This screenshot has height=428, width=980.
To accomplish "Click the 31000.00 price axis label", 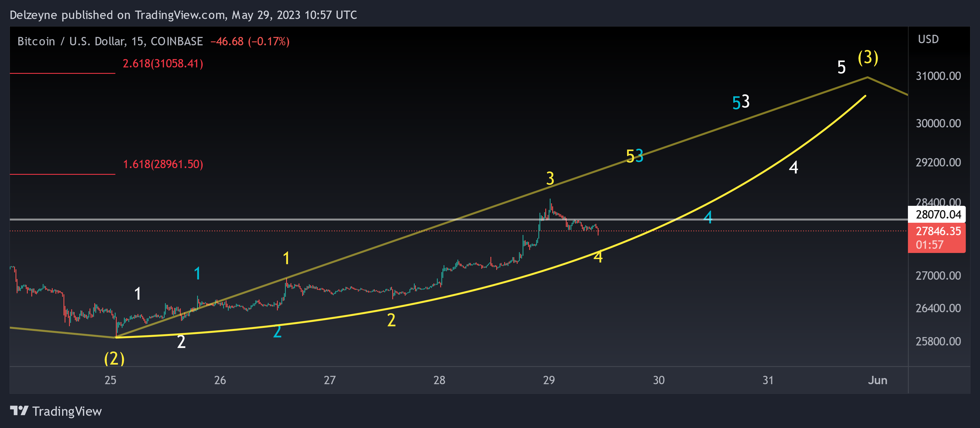I will (938, 76).
